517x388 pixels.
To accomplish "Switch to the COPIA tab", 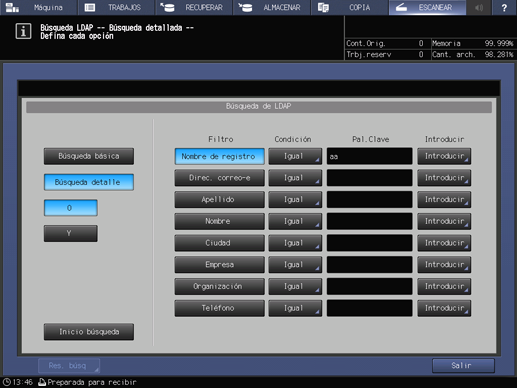I will tap(349, 7).
